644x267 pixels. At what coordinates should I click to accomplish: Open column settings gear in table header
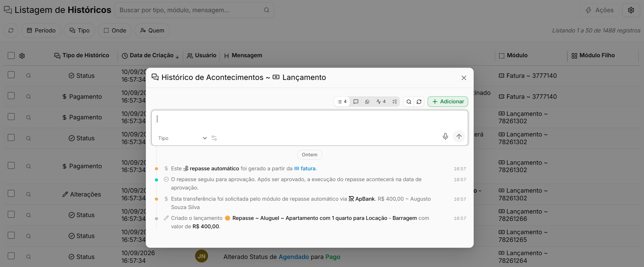coord(22,56)
